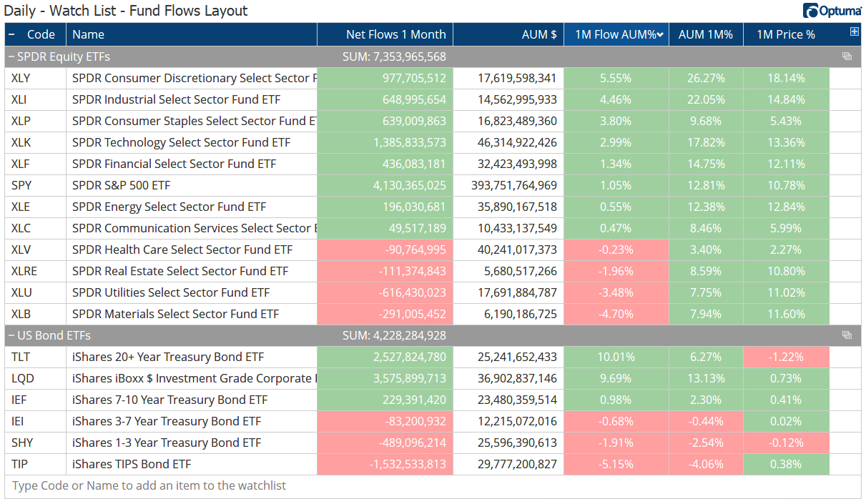This screenshot has width=866, height=504.
Task: Select the IEI code cell
Action: click(36, 421)
